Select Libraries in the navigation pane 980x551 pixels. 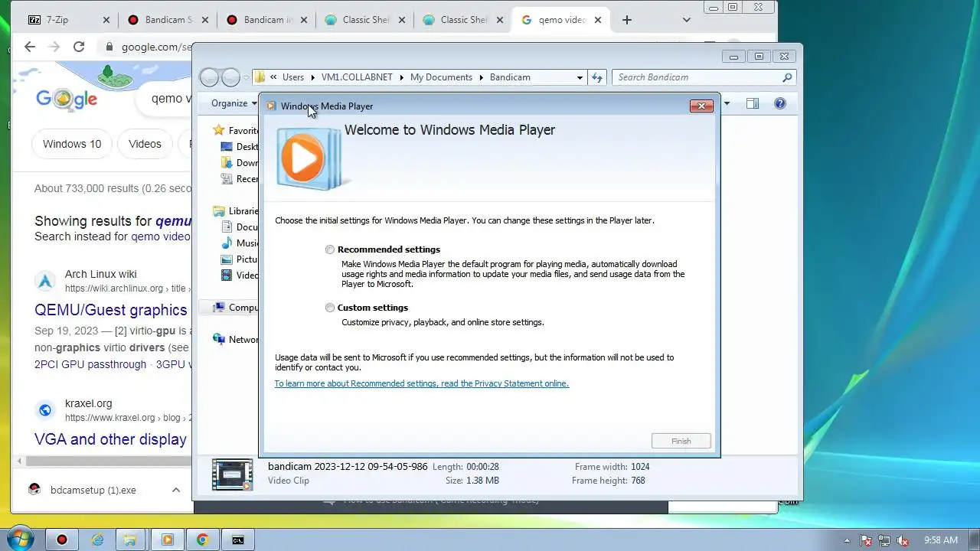236,211
